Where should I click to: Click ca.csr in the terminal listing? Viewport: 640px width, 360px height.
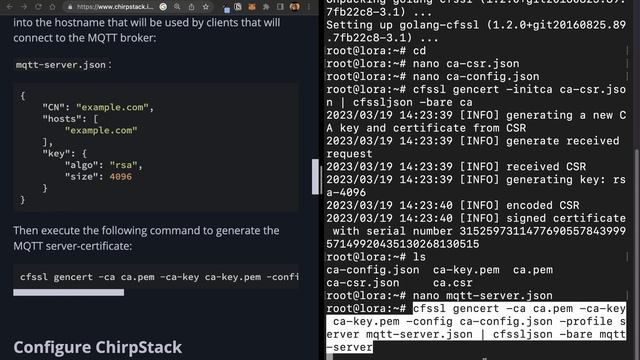tap(453, 282)
